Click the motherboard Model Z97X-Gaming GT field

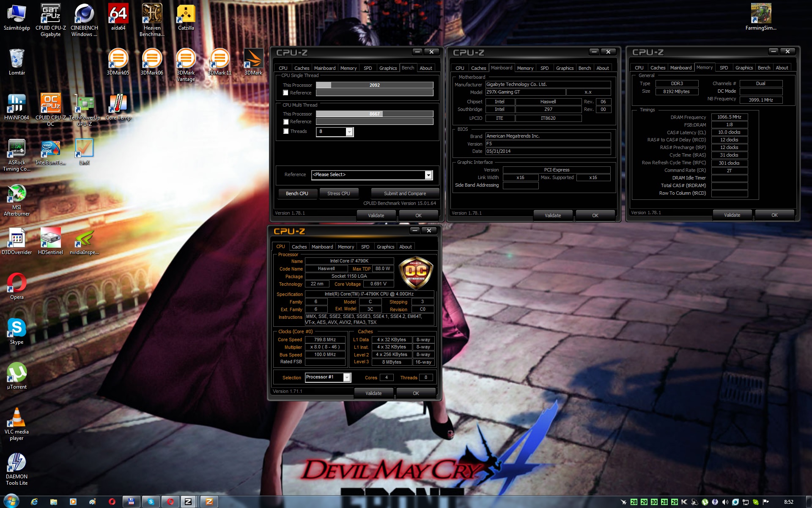click(x=524, y=92)
